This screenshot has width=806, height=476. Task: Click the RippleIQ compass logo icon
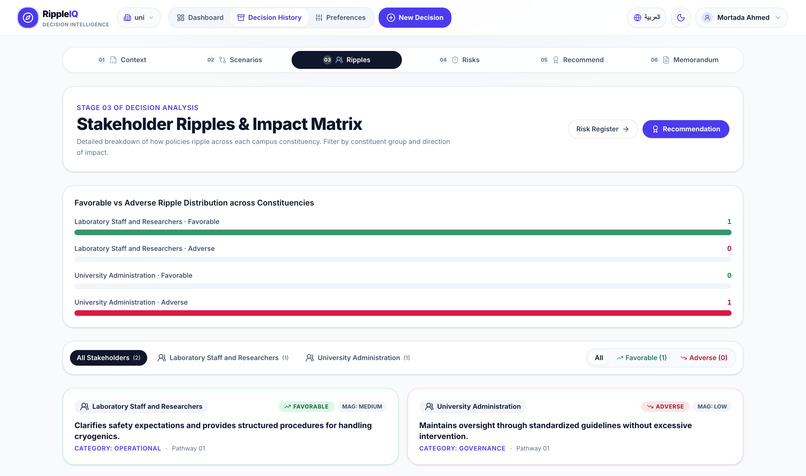(28, 17)
